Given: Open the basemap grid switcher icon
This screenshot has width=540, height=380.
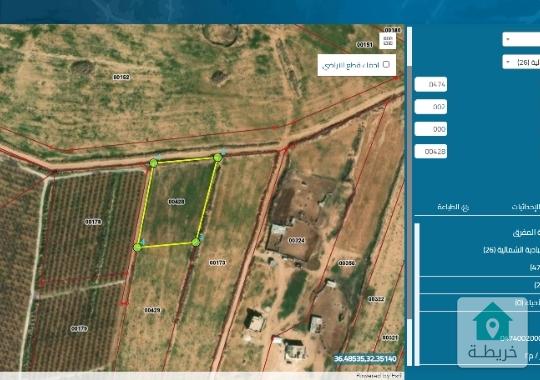Looking at the screenshot, I should click(x=388, y=41).
